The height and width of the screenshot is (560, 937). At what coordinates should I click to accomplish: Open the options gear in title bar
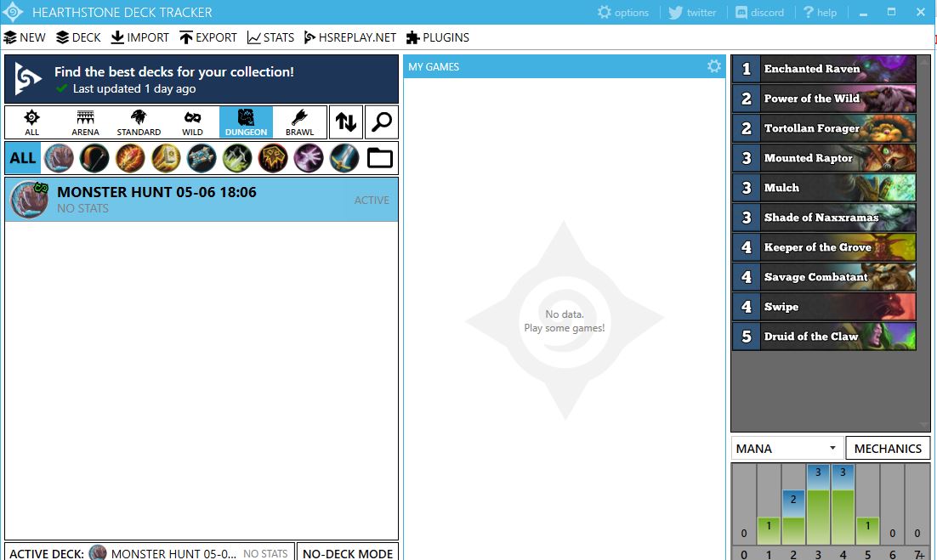[622, 12]
